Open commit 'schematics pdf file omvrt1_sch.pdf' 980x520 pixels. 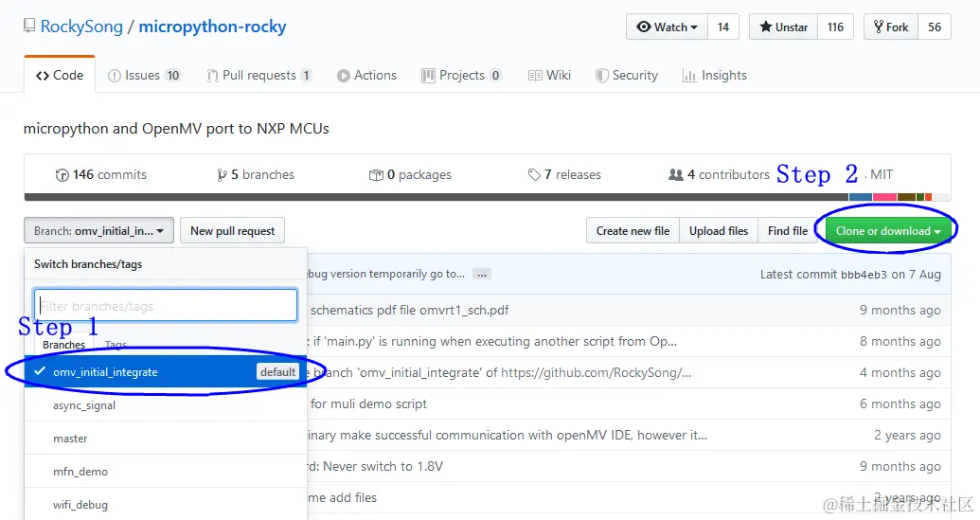click(409, 310)
